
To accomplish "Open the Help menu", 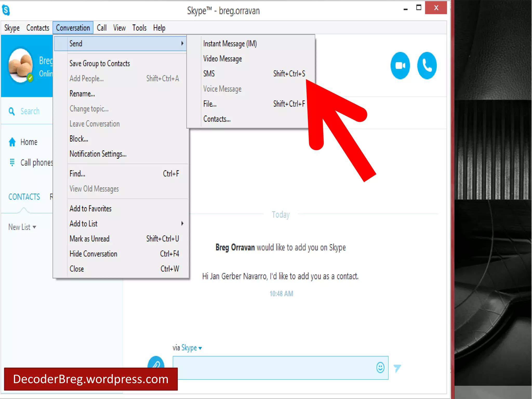I will 159,28.
